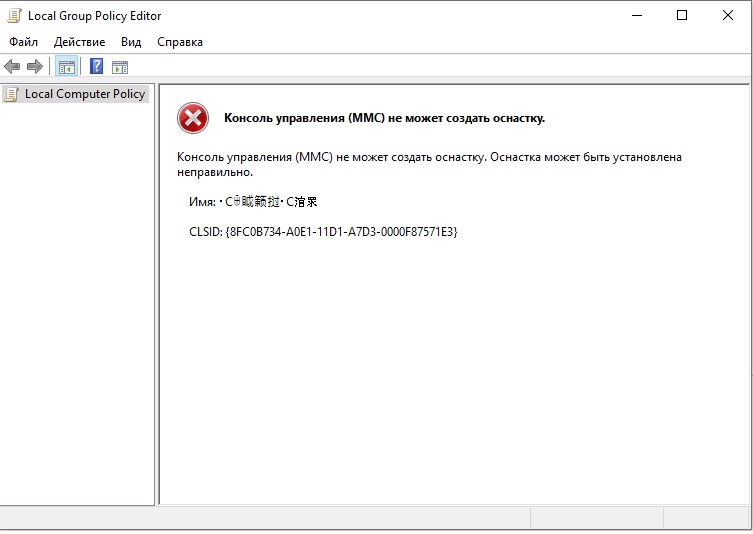Viewport: 753px width, 534px height.
Task: Open the Справка menu
Action: coord(180,42)
